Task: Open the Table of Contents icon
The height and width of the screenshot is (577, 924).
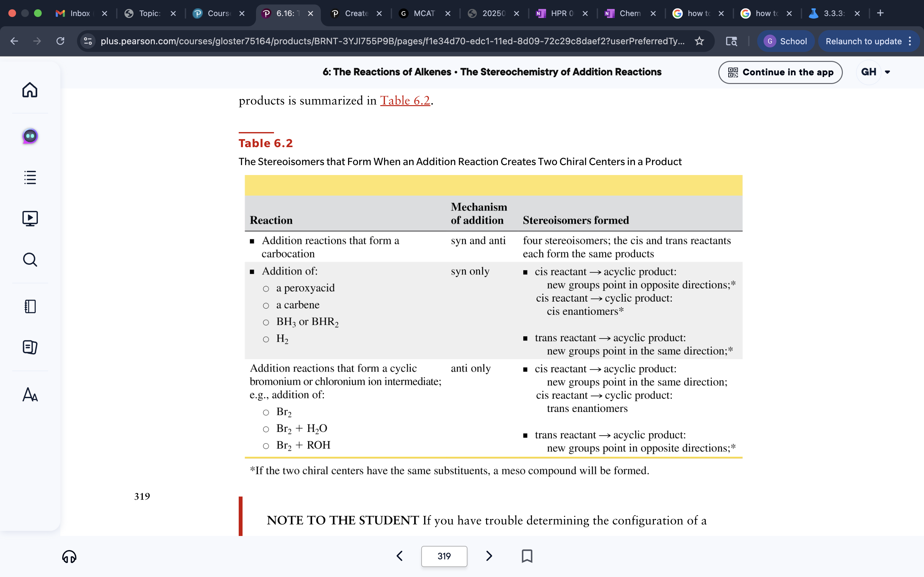Action: (30, 178)
